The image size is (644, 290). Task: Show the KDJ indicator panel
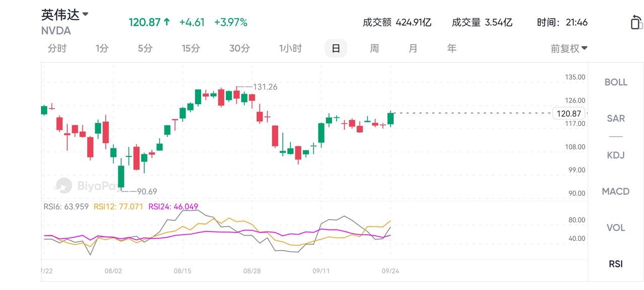click(616, 155)
